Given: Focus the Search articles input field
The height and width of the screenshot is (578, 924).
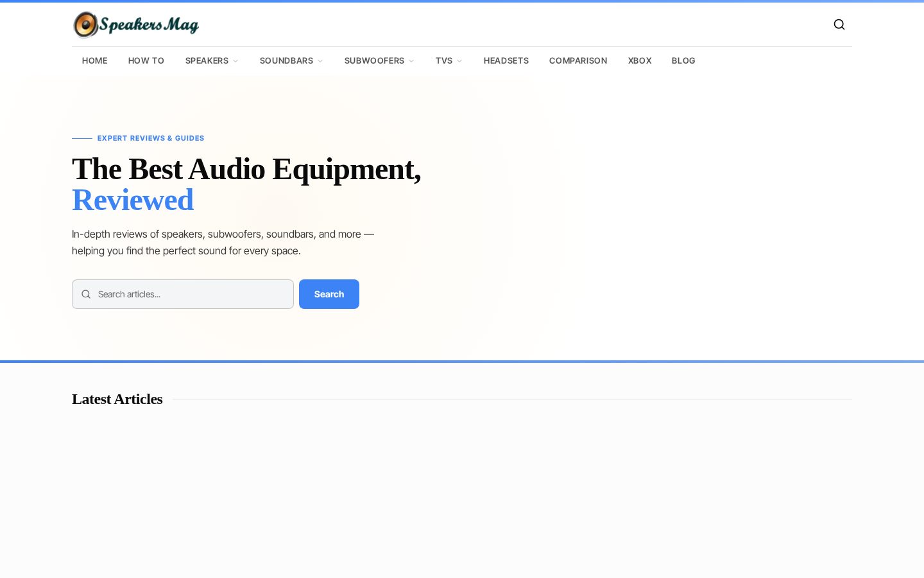Looking at the screenshot, I should click(x=183, y=294).
